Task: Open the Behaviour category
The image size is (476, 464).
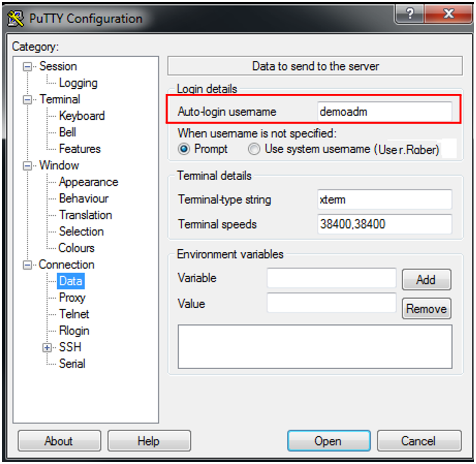Action: [x=83, y=198]
